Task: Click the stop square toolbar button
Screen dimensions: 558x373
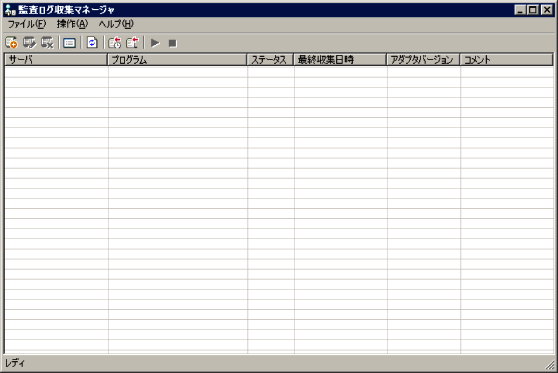Action: click(173, 43)
